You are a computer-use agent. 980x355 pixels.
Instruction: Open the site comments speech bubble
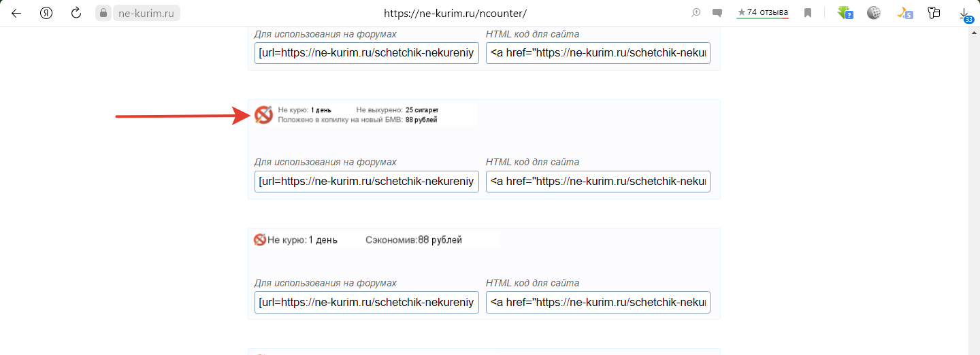[x=717, y=13]
